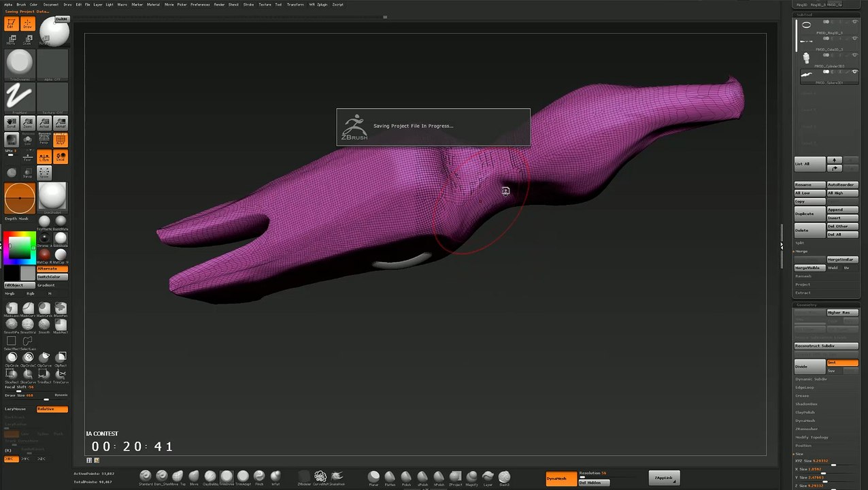
Task: Open the Document menu
Action: [51, 4]
